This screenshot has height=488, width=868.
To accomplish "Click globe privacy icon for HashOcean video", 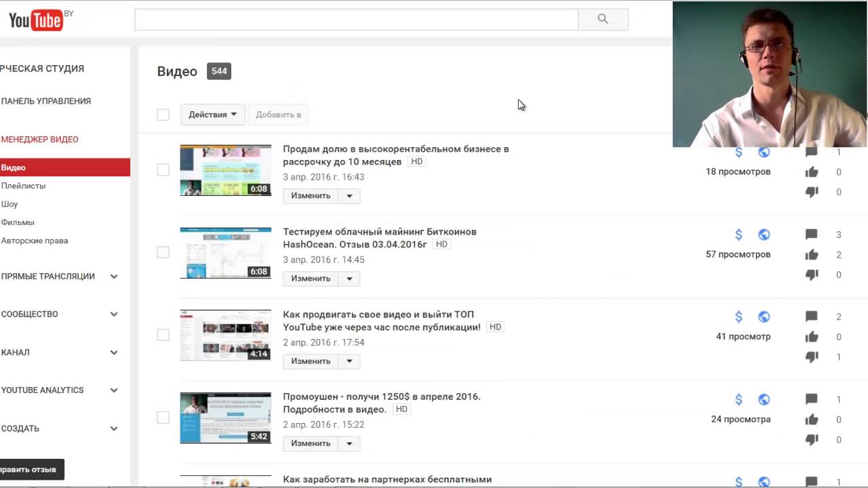I will pyautogui.click(x=764, y=235).
